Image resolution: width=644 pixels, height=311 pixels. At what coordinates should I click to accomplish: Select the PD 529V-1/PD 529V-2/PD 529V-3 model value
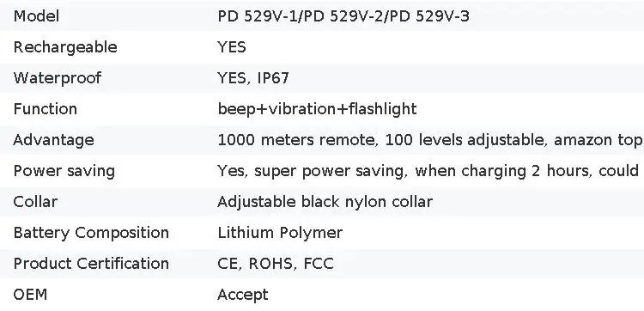coord(343,16)
